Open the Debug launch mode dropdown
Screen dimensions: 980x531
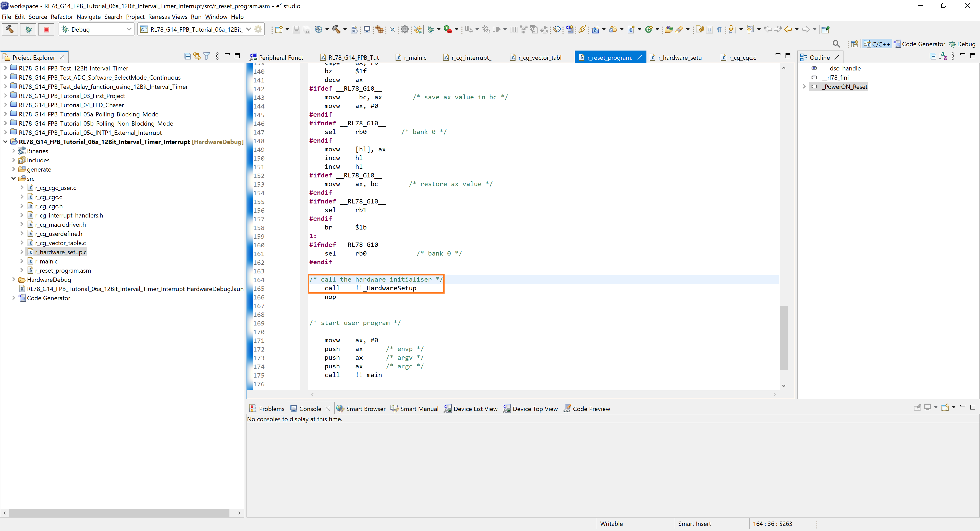(x=129, y=29)
